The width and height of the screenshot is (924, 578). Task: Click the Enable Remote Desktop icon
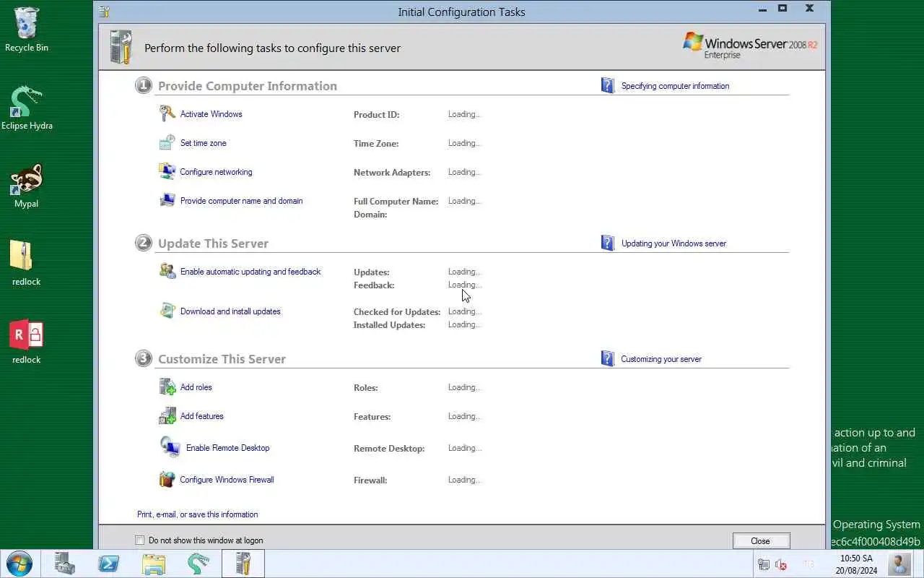point(170,447)
